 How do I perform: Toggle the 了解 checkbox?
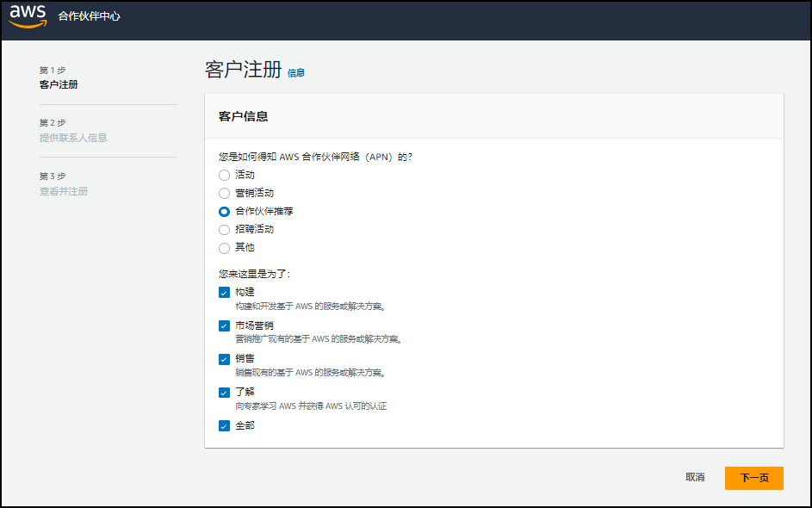pos(224,393)
